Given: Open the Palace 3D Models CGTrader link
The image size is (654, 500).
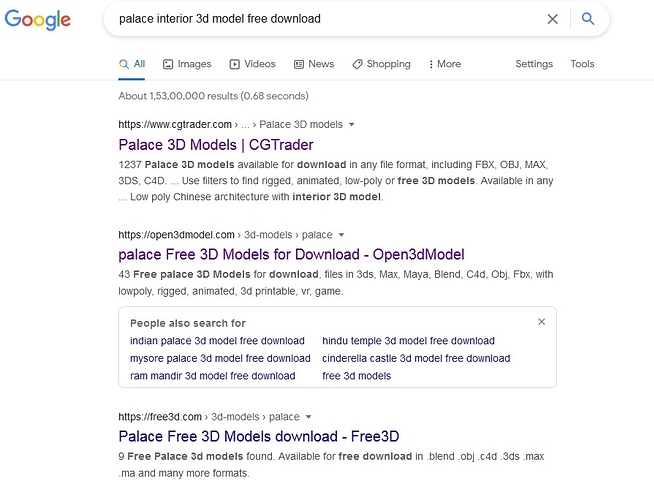Looking at the screenshot, I should tap(215, 145).
